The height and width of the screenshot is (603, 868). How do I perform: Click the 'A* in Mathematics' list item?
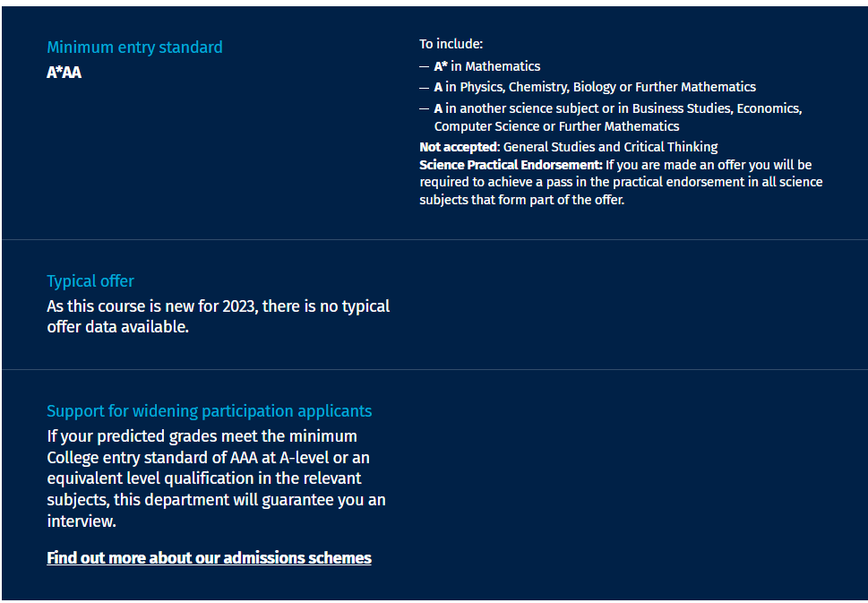(487, 66)
